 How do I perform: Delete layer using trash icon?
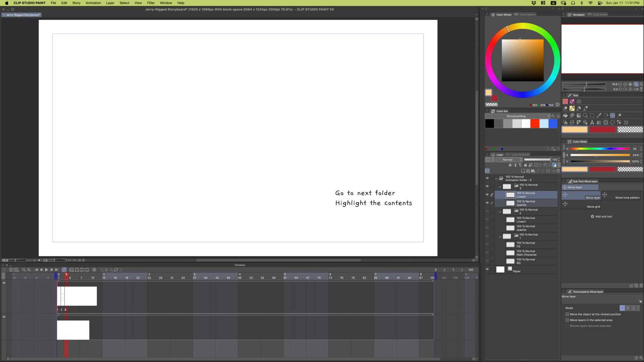pos(558,171)
